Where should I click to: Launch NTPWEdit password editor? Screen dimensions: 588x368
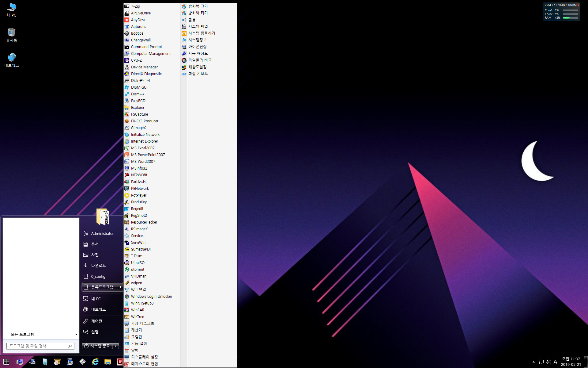coord(152,175)
